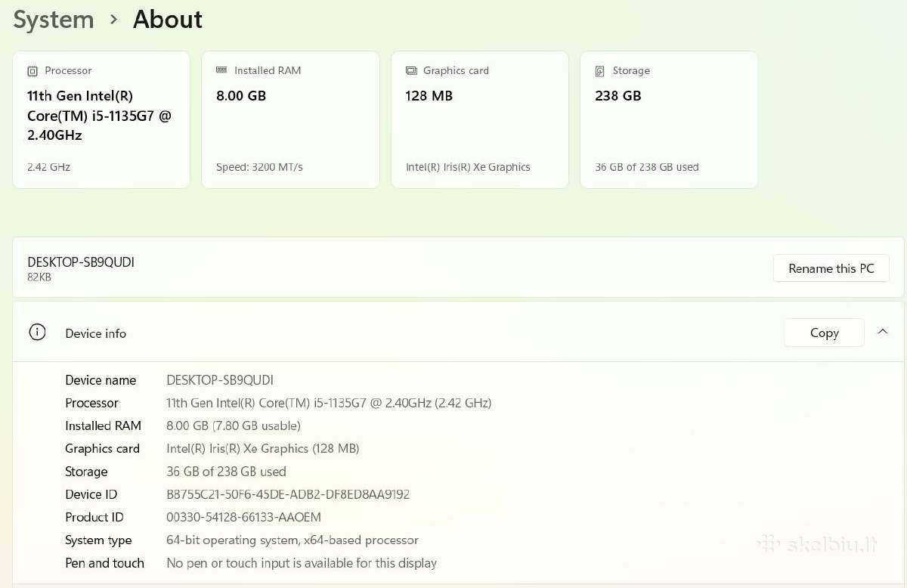Click the System type value text

[x=293, y=540]
